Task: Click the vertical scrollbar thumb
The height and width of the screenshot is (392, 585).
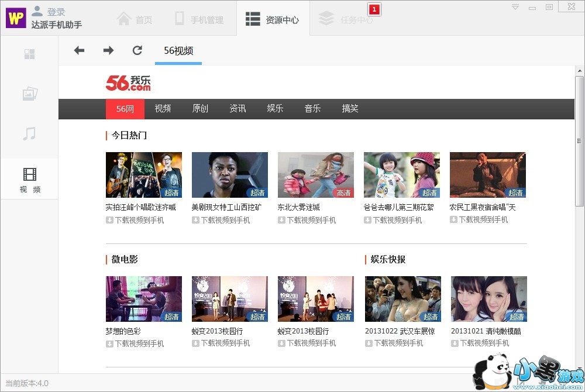Action: tap(579, 141)
